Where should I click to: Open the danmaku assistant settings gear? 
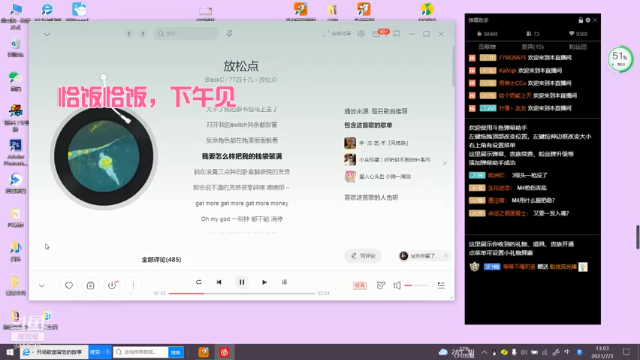coord(588,20)
